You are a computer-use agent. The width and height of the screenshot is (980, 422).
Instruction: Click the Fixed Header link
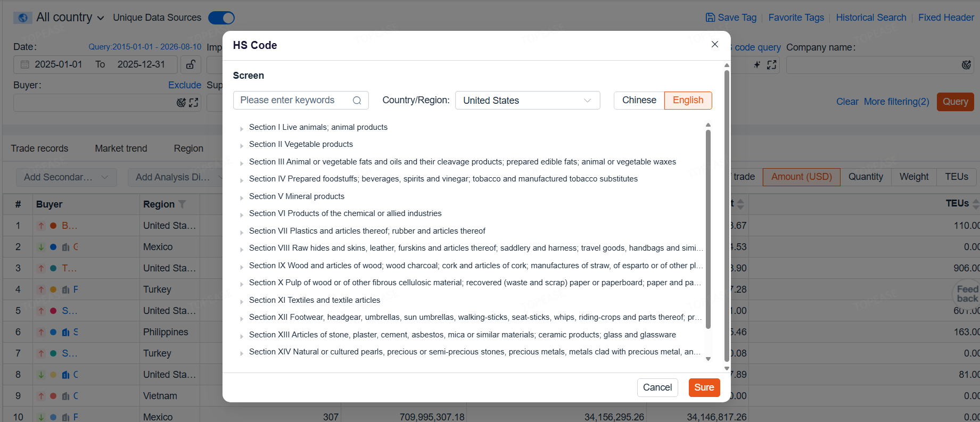click(946, 18)
